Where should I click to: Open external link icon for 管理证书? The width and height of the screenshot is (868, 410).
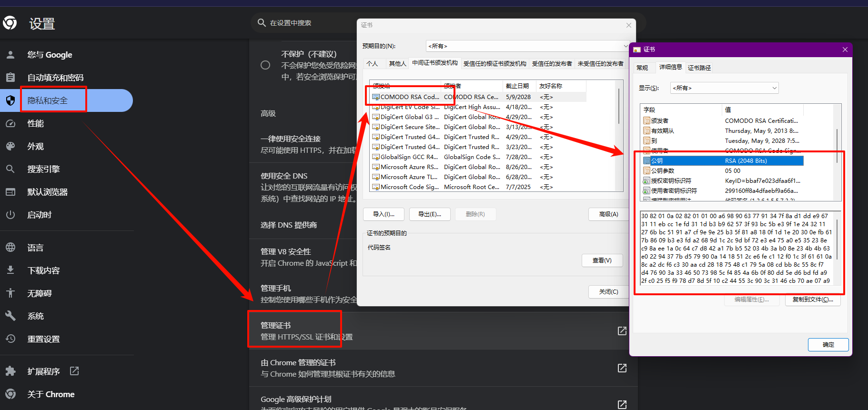pos(622,331)
